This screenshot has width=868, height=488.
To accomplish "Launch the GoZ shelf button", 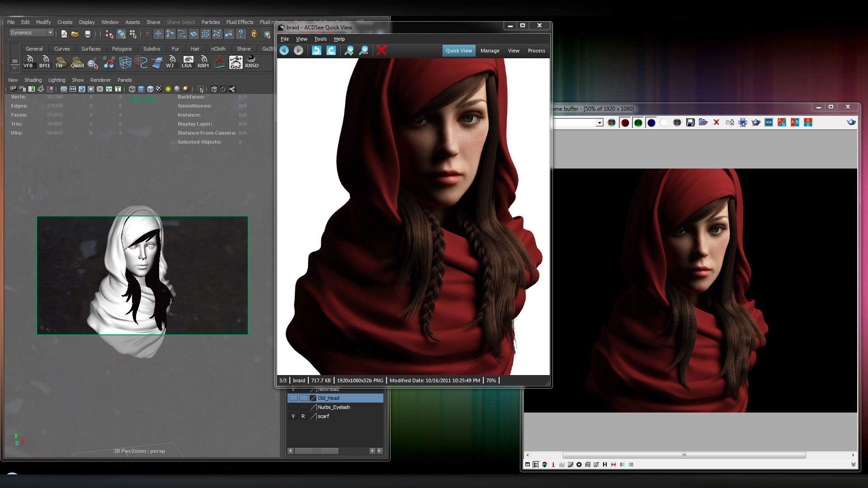I will (x=236, y=62).
